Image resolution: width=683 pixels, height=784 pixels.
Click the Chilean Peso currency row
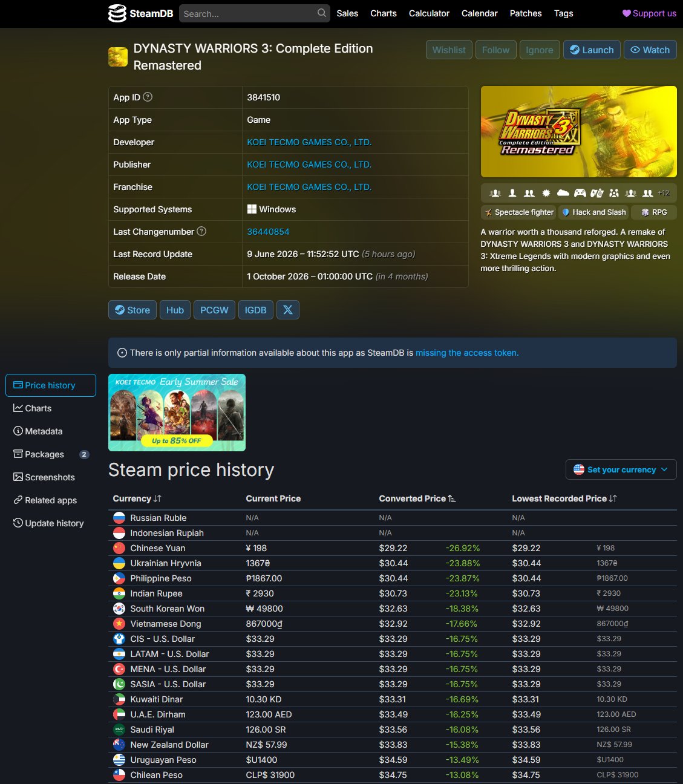[393, 775]
